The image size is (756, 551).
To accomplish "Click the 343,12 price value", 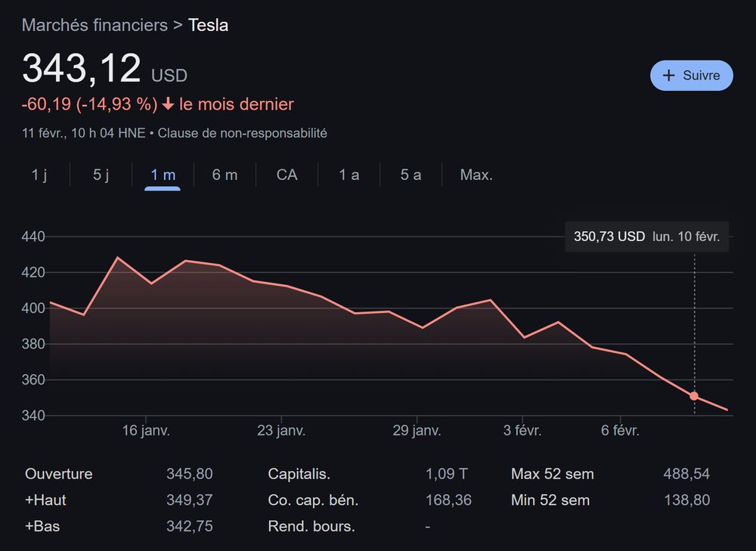I will (82, 69).
